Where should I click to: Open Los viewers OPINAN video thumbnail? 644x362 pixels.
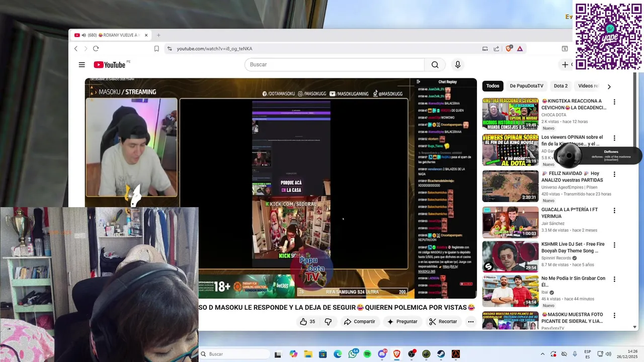[510, 150]
